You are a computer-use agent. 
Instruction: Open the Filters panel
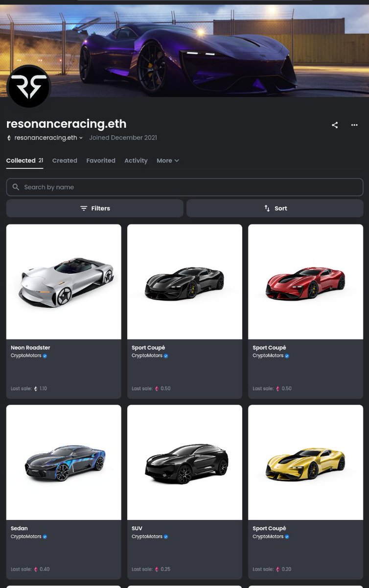pyautogui.click(x=95, y=208)
